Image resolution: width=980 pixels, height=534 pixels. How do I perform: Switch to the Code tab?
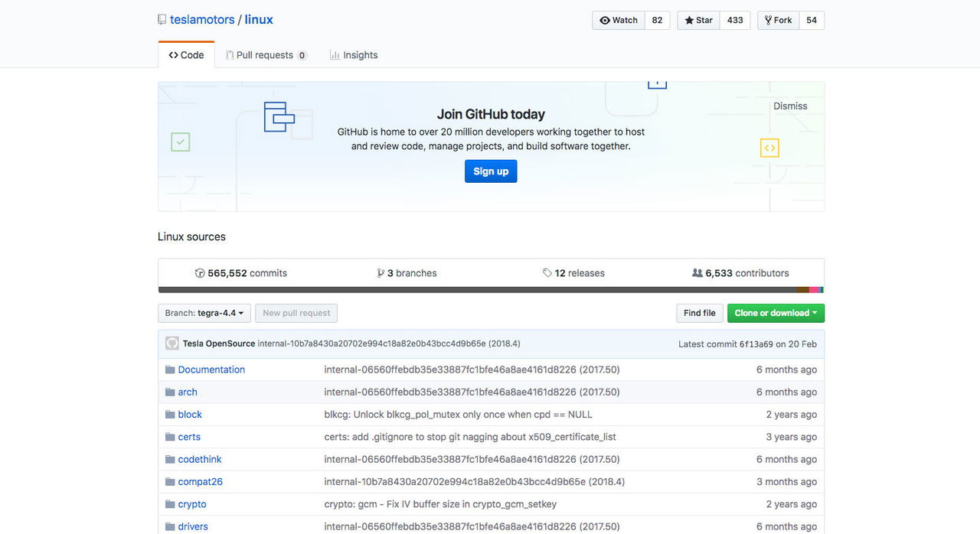click(x=187, y=55)
